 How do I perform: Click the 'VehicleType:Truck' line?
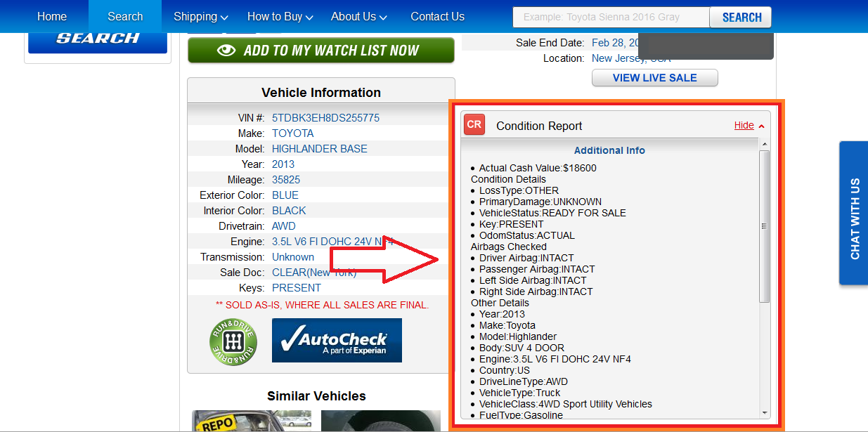(x=519, y=393)
